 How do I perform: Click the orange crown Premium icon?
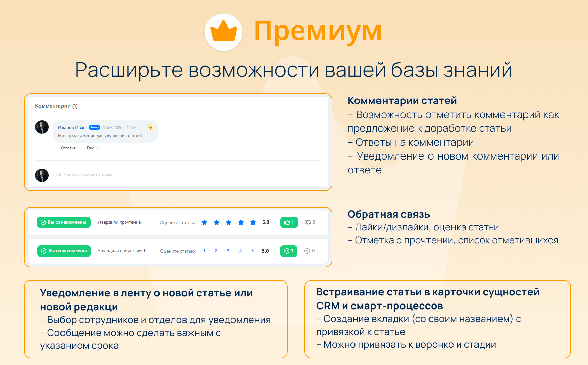223,32
